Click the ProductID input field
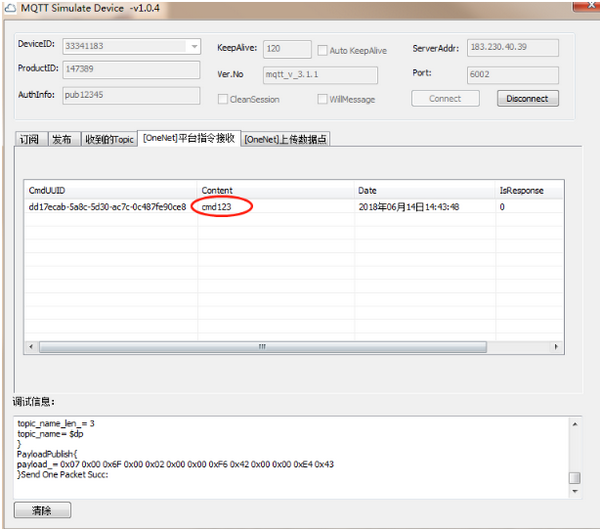The image size is (600, 529). coord(131,70)
